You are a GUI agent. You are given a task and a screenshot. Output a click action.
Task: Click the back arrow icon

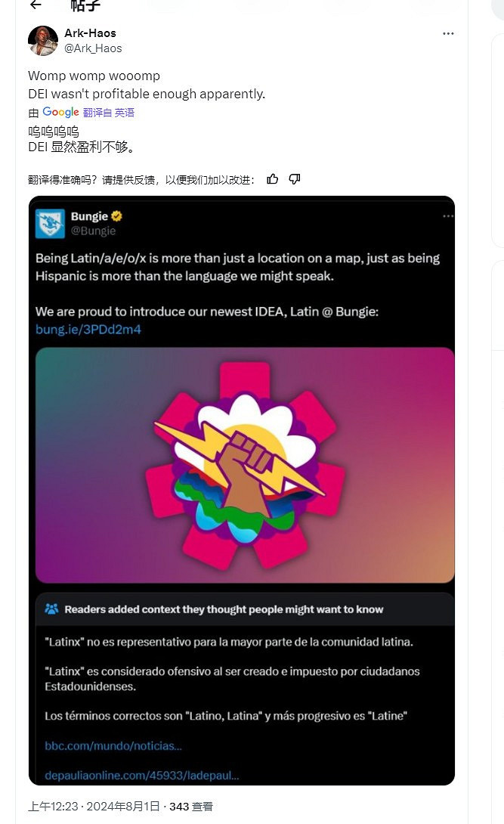[36, 5]
